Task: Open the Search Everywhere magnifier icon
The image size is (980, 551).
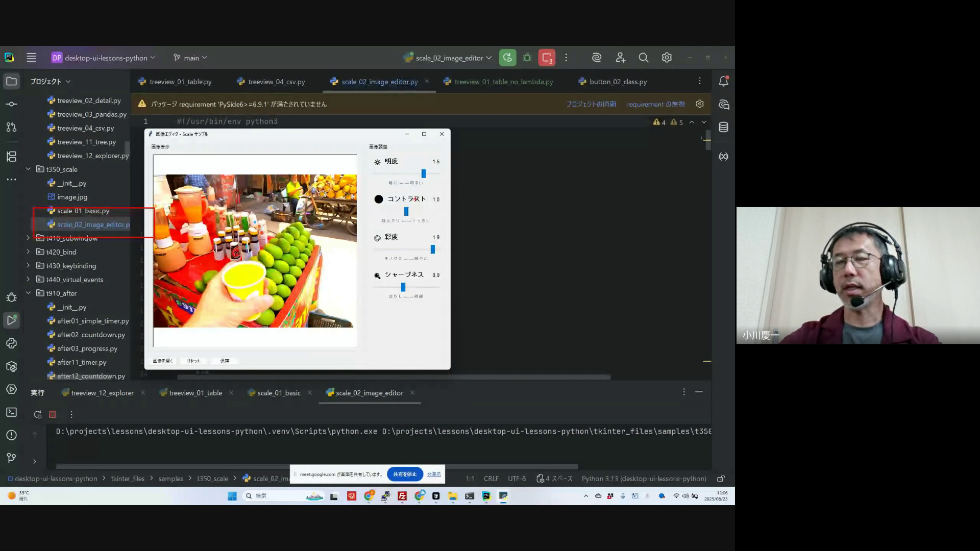Action: click(x=644, y=58)
